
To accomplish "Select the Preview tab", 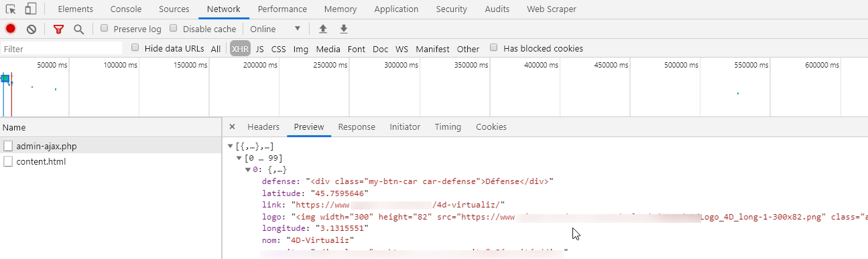I will (x=309, y=126).
